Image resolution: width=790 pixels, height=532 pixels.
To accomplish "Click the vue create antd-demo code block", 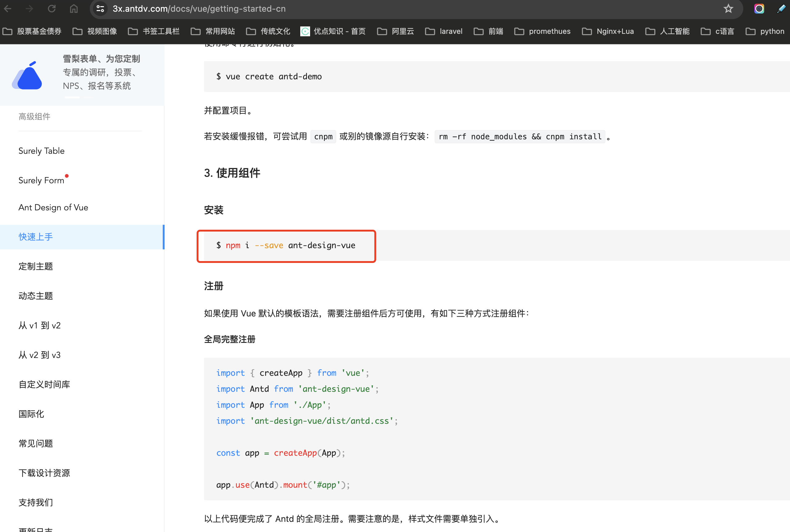I will tap(497, 76).
